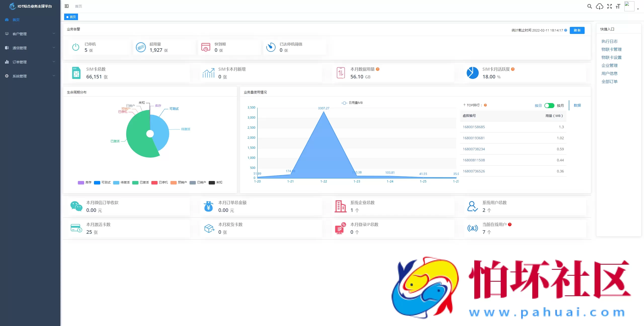The image size is (644, 326).
Task: Click the cloud download icon
Action: click(599, 6)
